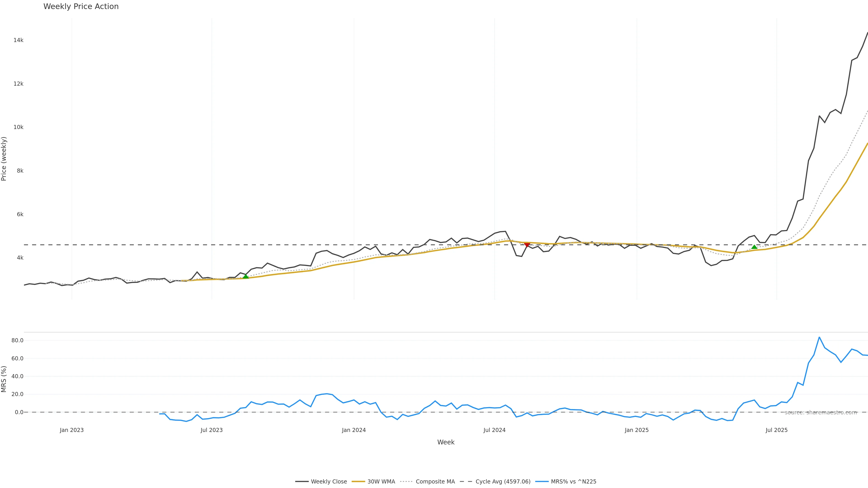Toggle Cycle Avg (4597.06) legend label
The image size is (868, 488).
click(503, 482)
